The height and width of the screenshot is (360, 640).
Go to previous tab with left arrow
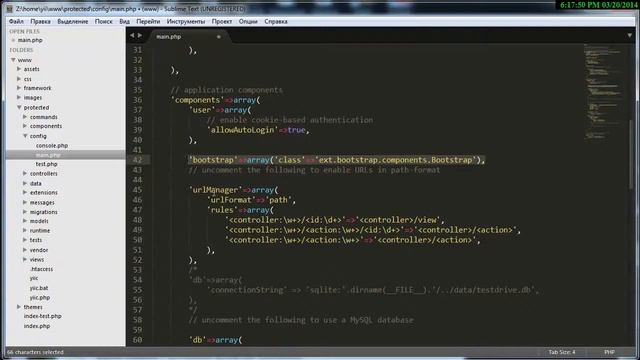(132, 36)
